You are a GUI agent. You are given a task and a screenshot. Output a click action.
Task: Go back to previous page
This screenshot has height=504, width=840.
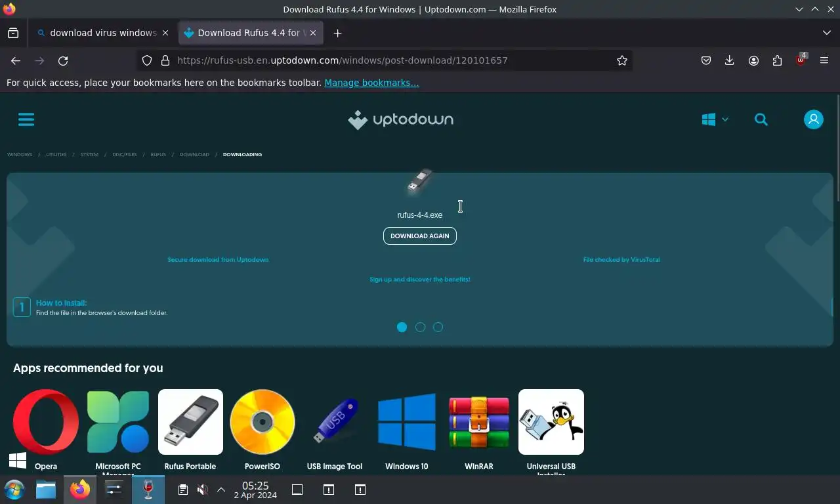16,60
